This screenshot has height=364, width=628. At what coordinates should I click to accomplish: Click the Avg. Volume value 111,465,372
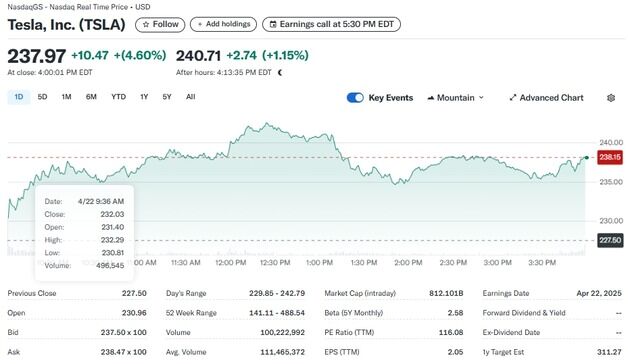pos(282,352)
